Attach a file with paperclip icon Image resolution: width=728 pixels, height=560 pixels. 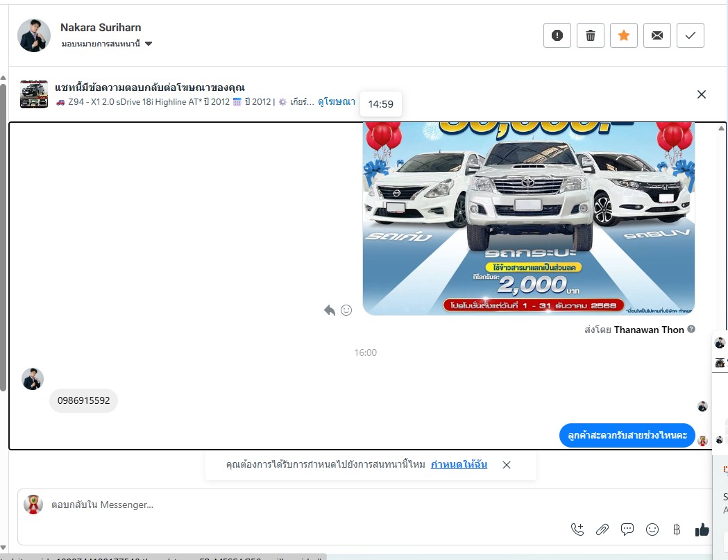(602, 529)
